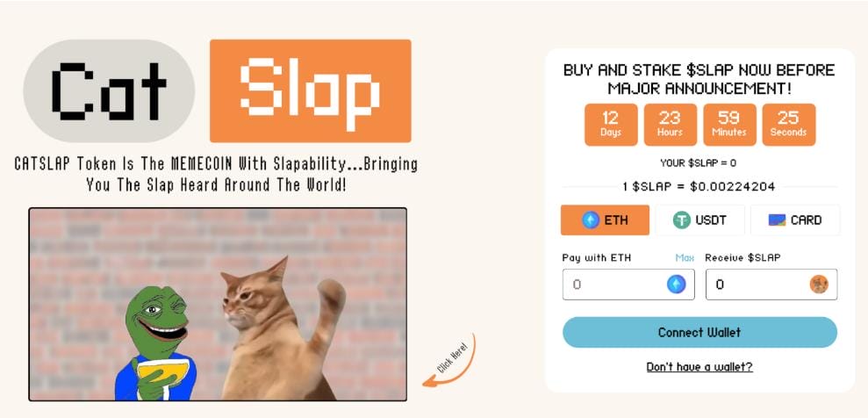Click the Connect Wallet button
This screenshot has height=418, width=868.
(x=699, y=332)
